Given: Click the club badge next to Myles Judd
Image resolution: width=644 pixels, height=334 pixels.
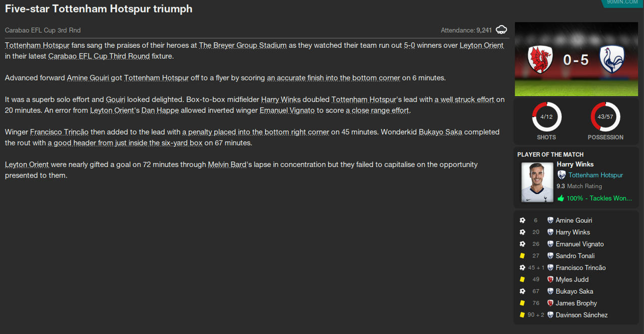Looking at the screenshot, I should pos(550,280).
